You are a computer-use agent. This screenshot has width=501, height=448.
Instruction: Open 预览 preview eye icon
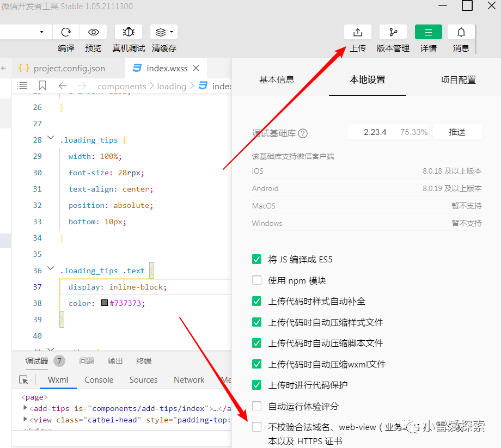[x=94, y=32]
